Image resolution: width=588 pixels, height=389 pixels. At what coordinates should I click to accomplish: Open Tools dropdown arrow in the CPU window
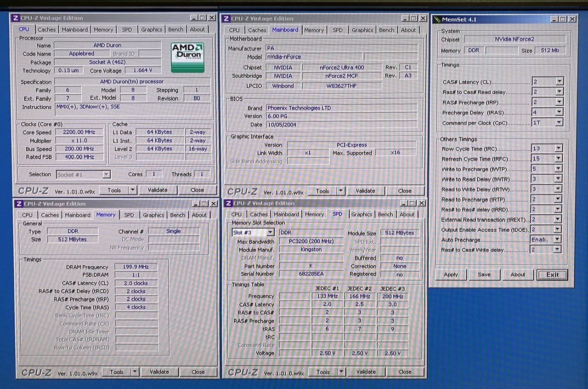pos(132,190)
